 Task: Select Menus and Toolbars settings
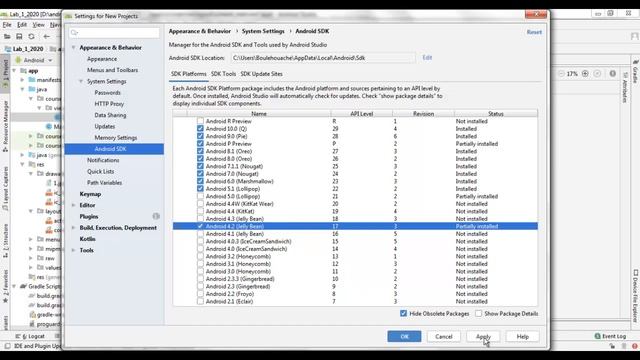[112, 70]
